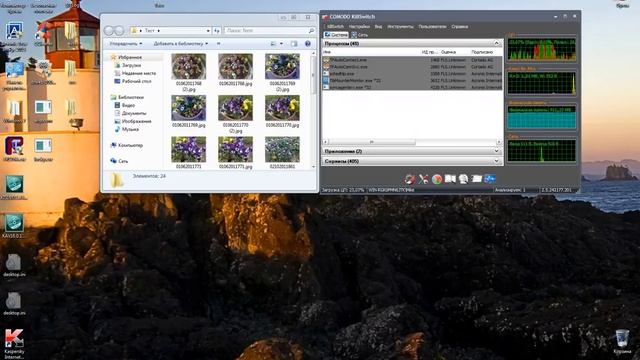Viewport: 640px width, 360px height.
Task: Open the Упорядочить dropdown in Explorer
Action: tap(126, 44)
